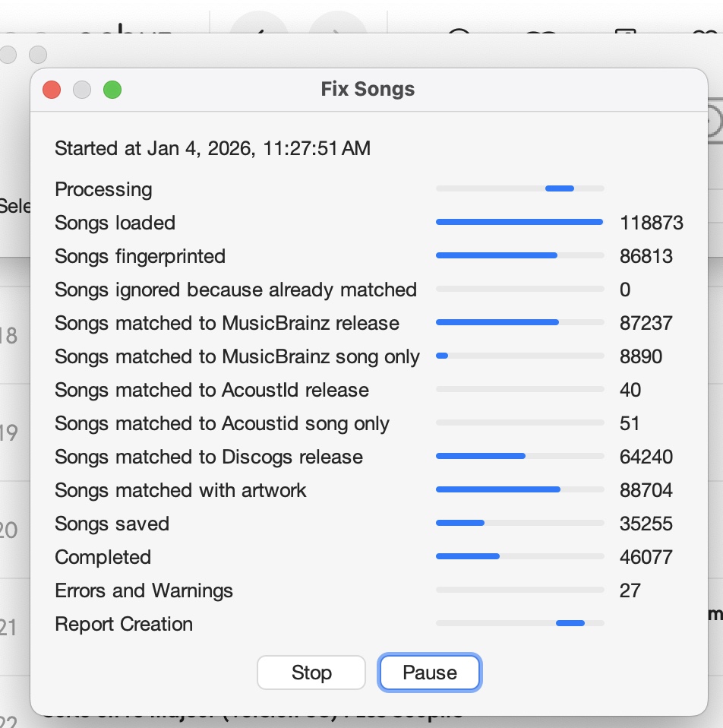Click the Songs matched to AcoustId release label
The width and height of the screenshot is (723, 728).
[211, 390]
